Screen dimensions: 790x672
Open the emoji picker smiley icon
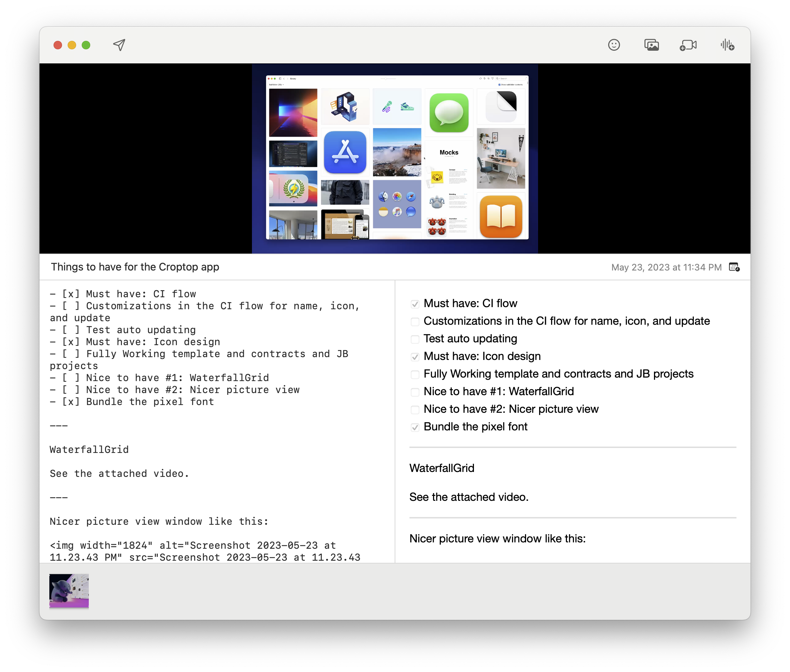pos(613,45)
